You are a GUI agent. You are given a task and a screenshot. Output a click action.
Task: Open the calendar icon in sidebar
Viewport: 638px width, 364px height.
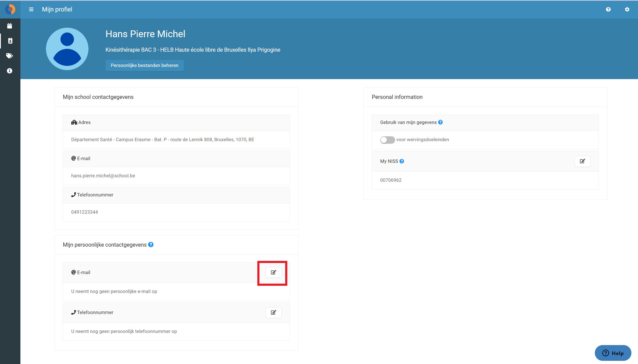click(x=10, y=26)
